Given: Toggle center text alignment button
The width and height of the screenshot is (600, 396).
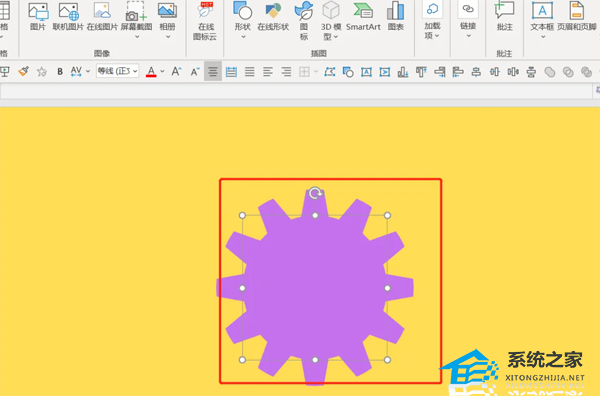Looking at the screenshot, I should pos(213,72).
